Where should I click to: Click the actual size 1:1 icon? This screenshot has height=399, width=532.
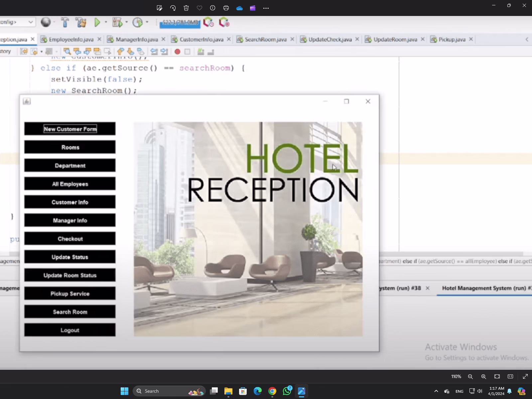(510, 376)
